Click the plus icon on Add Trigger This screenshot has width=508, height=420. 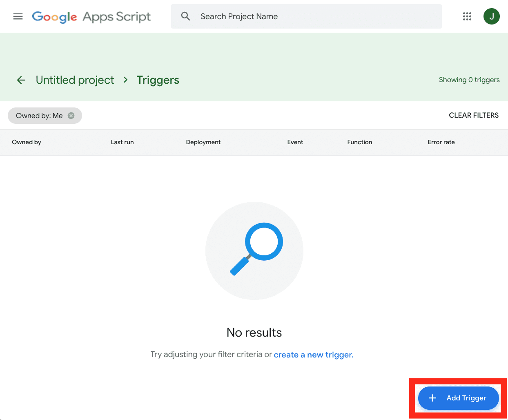click(x=432, y=398)
